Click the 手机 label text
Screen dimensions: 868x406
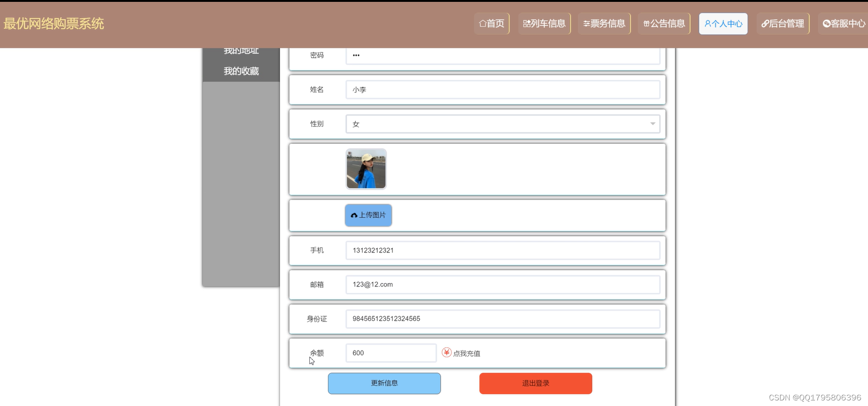tap(317, 250)
